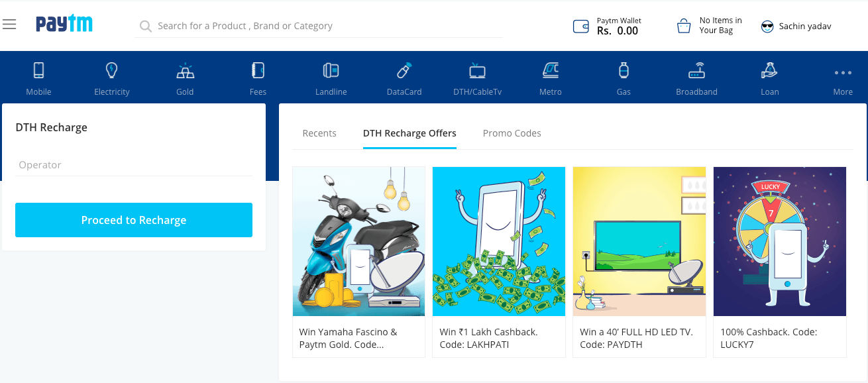This screenshot has height=383, width=868.
Task: Switch to DTH Recharge Offers tab
Action: [409, 133]
